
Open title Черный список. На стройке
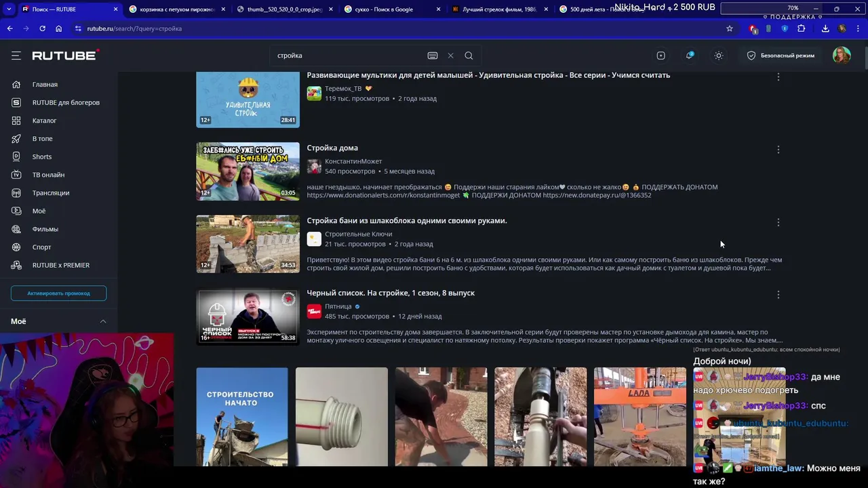tap(391, 293)
